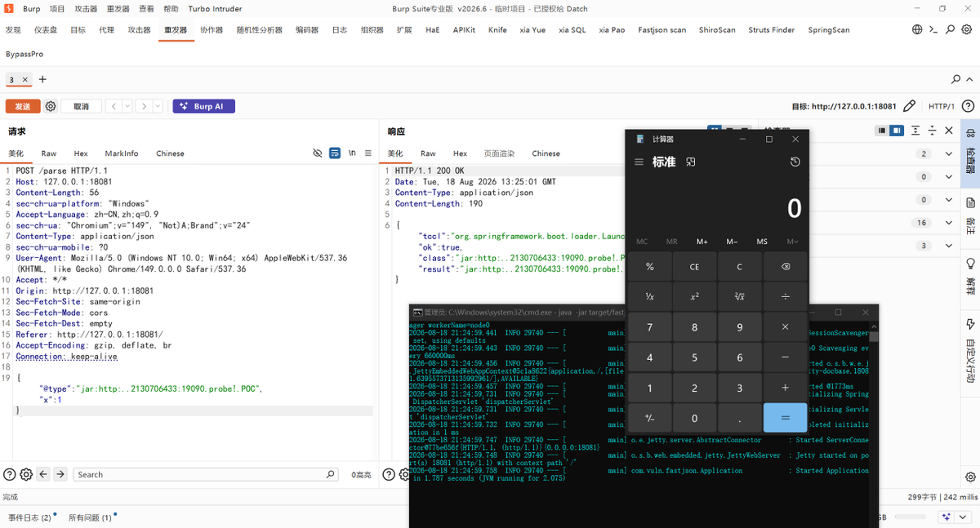The height and width of the screenshot is (528, 980).
Task: Open the BypassPro extension tab
Action: tap(24, 54)
